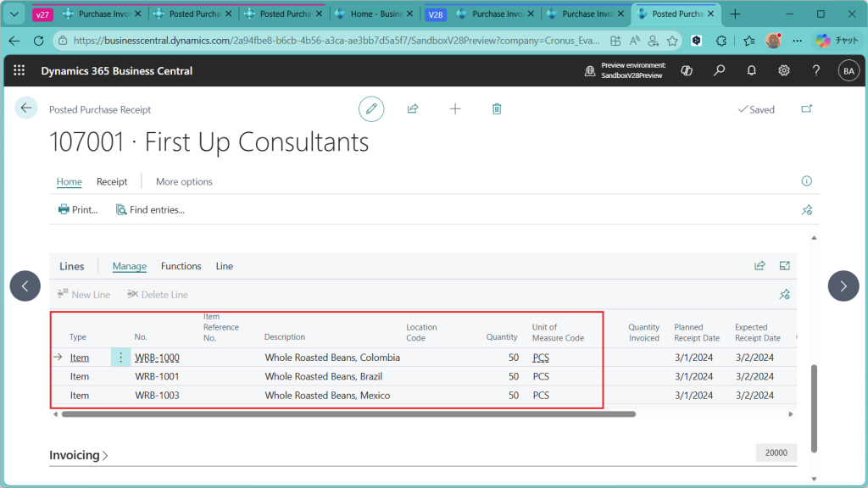Click the Print... button
This screenshot has height=488, width=868.
click(x=78, y=210)
